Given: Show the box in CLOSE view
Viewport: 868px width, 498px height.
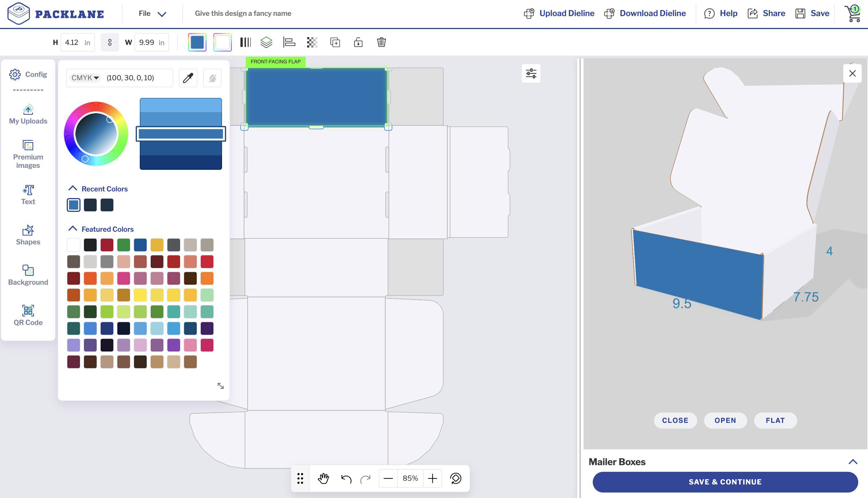Looking at the screenshot, I should [x=675, y=420].
